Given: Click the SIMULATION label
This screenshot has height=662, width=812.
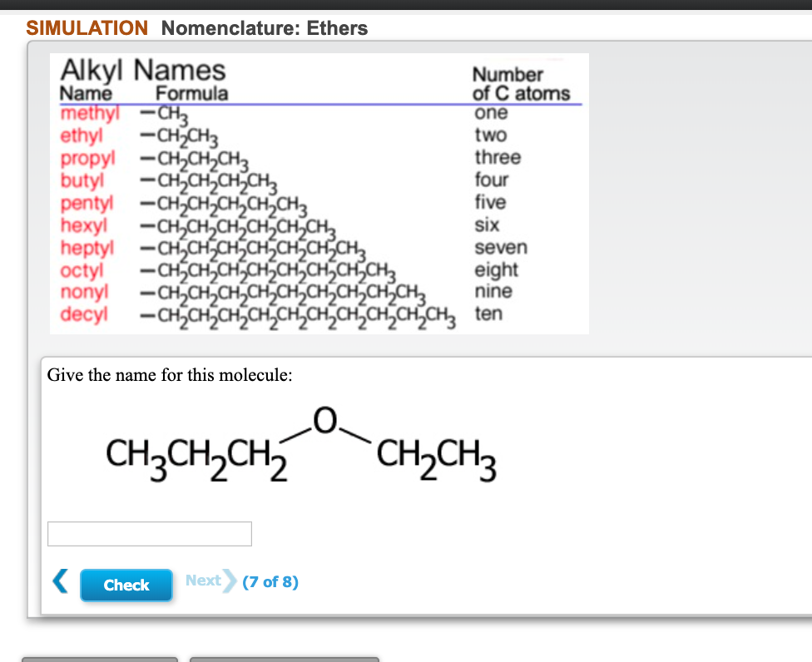Looking at the screenshot, I should [87, 27].
